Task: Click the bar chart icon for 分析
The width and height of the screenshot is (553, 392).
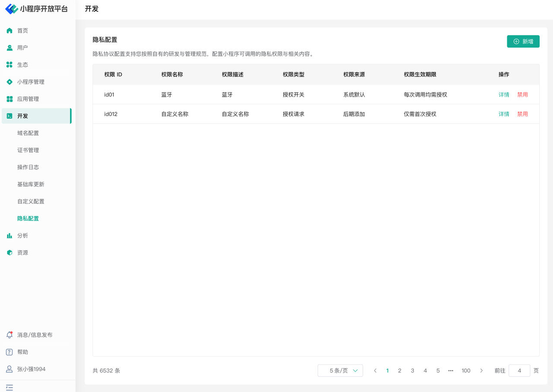Action: [x=10, y=236]
